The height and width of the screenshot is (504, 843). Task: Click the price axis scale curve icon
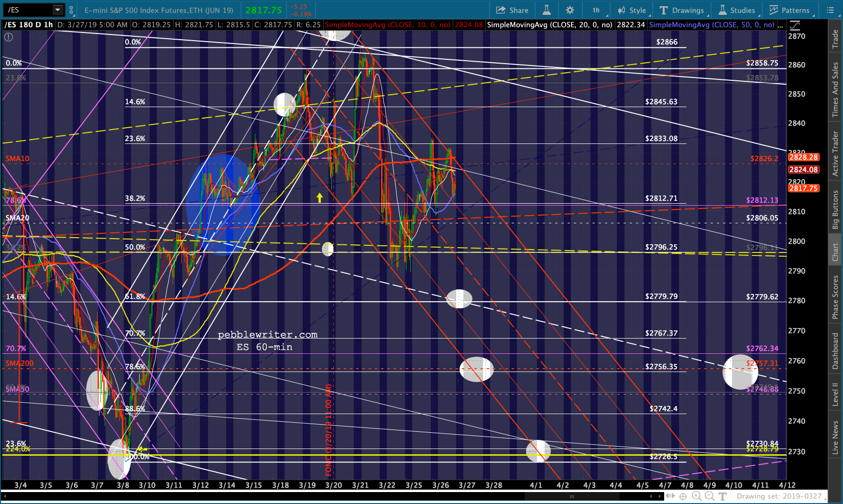pos(795,25)
